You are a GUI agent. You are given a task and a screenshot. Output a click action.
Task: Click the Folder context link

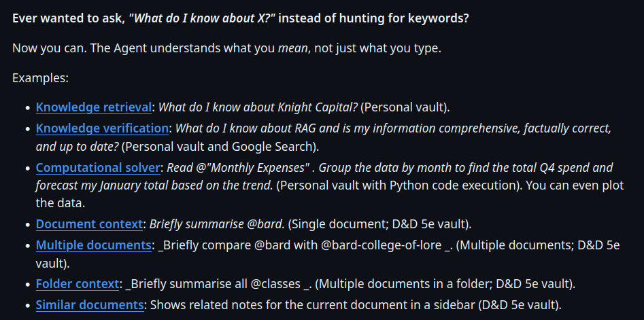pos(78,284)
